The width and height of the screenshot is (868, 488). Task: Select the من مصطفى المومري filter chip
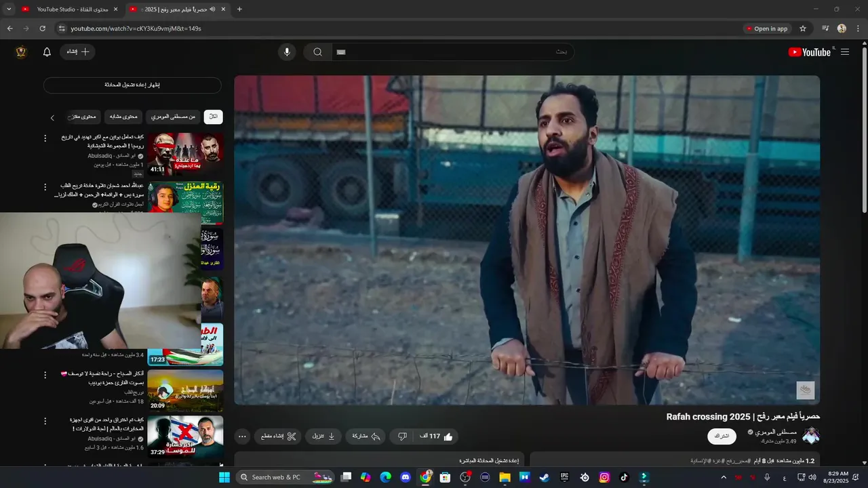tap(173, 117)
